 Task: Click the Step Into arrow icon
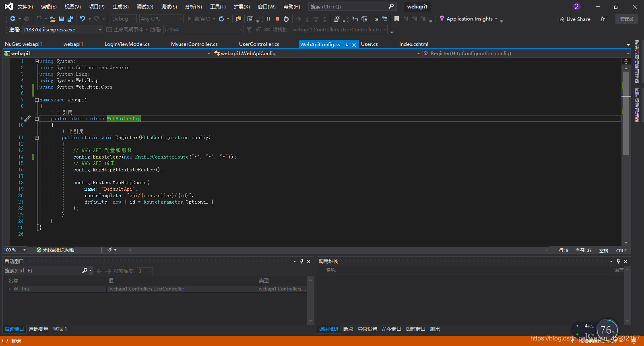[307, 19]
